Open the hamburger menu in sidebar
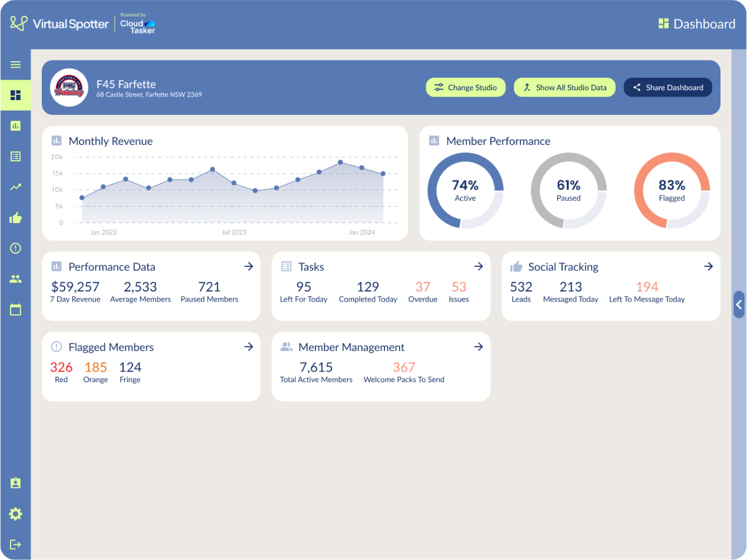747x560 pixels. (15, 65)
